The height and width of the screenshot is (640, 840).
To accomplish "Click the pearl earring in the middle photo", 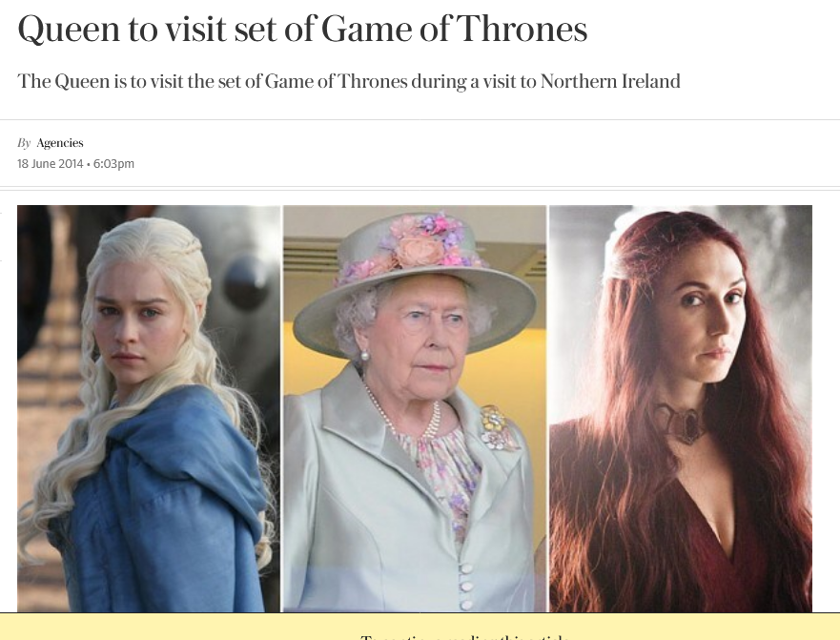I will click(364, 356).
